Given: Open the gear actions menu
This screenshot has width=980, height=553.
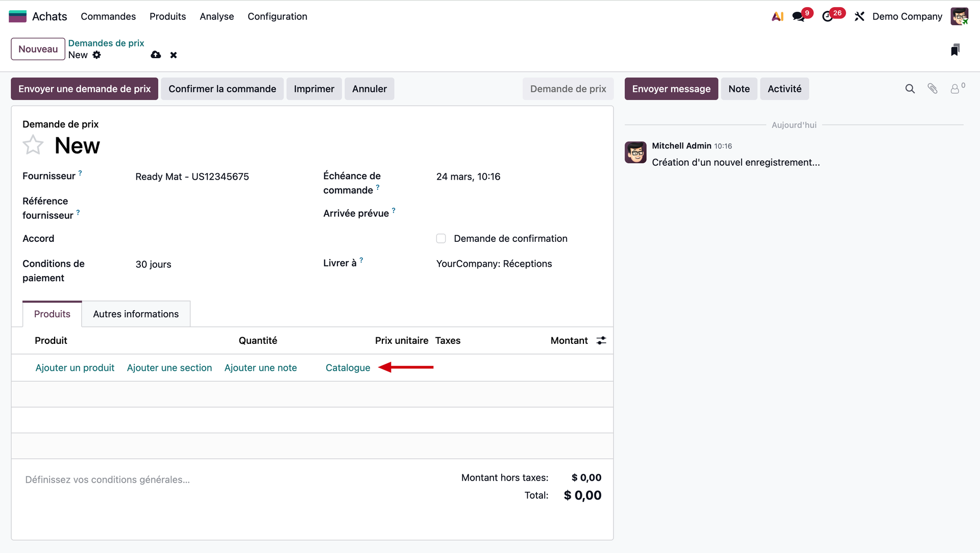Looking at the screenshot, I should click(x=97, y=55).
